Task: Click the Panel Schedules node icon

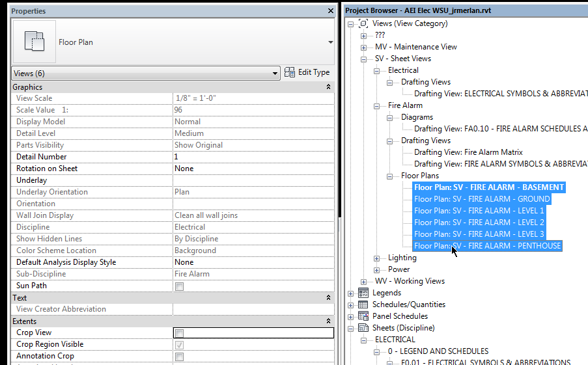Action: tap(363, 316)
